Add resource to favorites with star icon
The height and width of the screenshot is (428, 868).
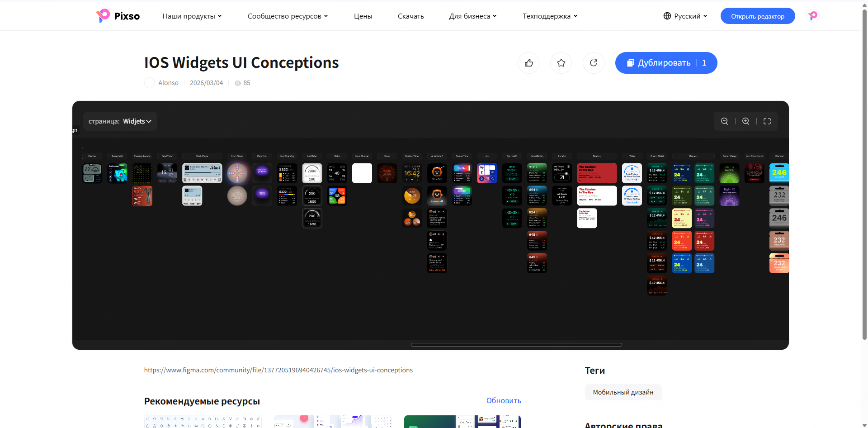561,63
